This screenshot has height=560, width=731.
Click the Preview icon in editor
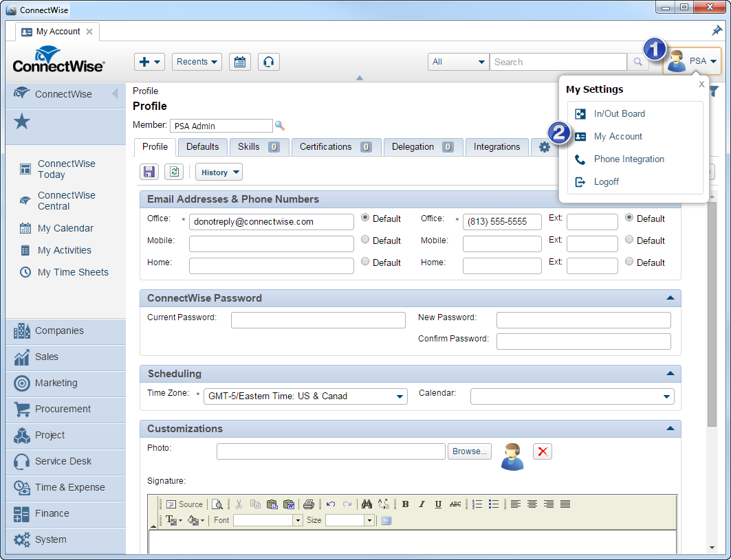pyautogui.click(x=217, y=504)
